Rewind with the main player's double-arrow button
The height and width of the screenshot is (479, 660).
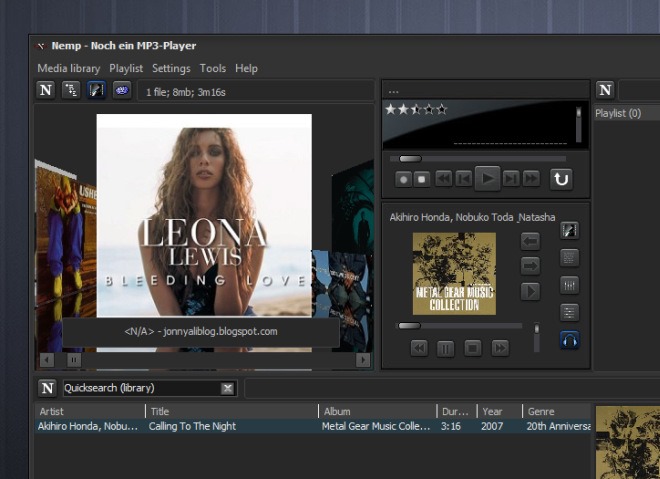(x=443, y=179)
